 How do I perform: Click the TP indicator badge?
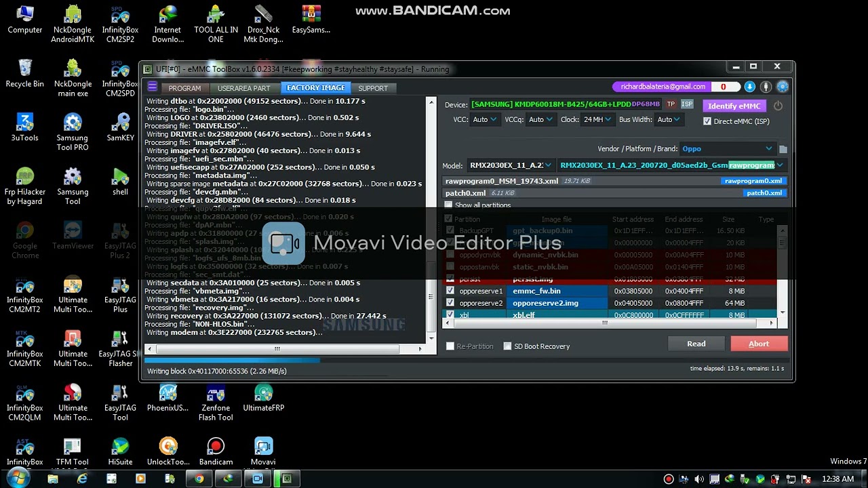point(671,104)
